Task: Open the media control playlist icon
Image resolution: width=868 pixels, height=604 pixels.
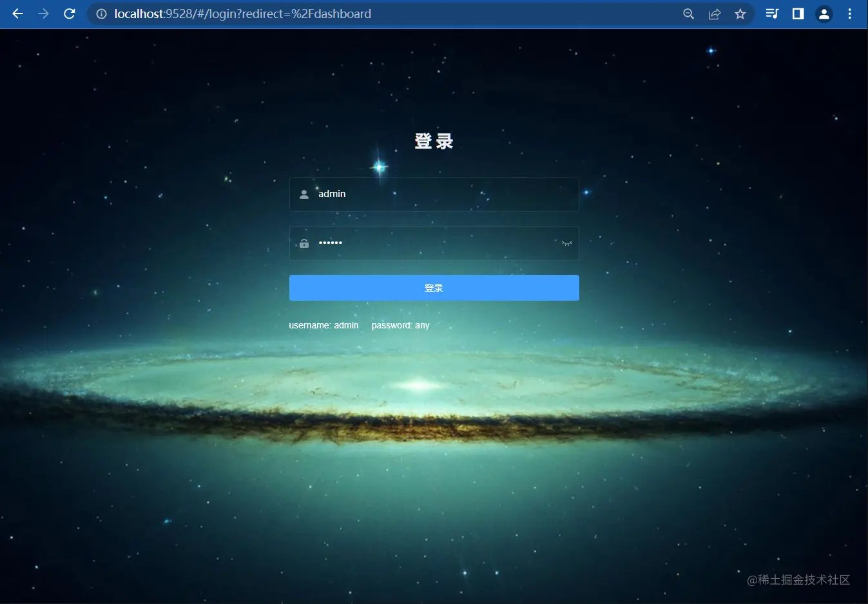Action: coord(772,14)
